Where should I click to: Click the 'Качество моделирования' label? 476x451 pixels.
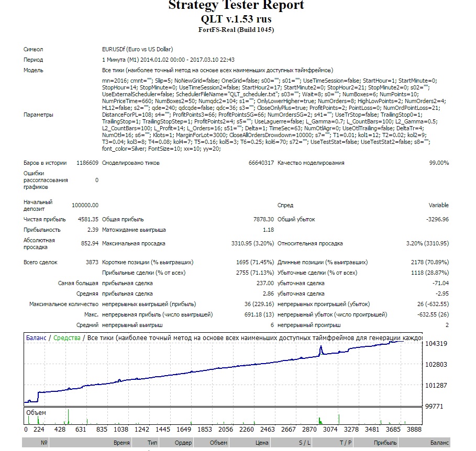coord(311,163)
